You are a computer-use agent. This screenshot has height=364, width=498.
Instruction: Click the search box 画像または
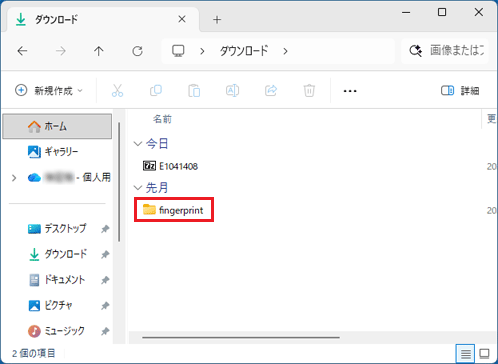445,51
